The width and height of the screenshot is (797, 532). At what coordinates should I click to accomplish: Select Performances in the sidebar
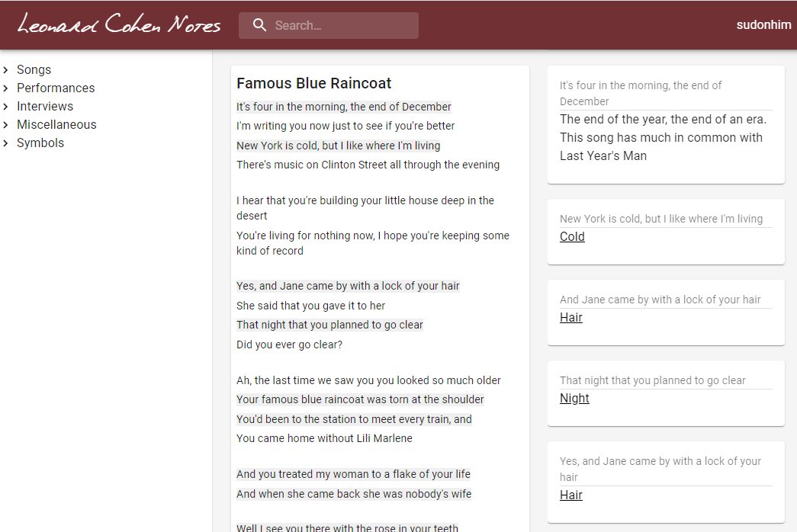(56, 88)
